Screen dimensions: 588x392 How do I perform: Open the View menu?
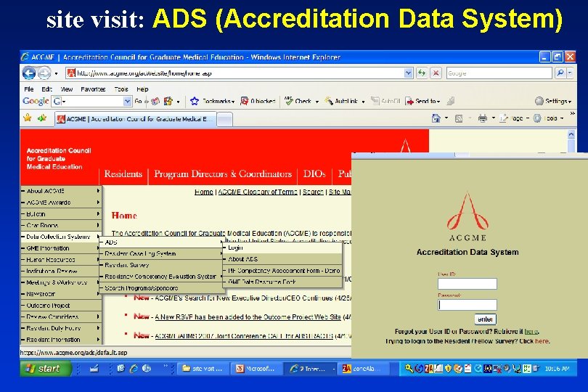point(66,89)
